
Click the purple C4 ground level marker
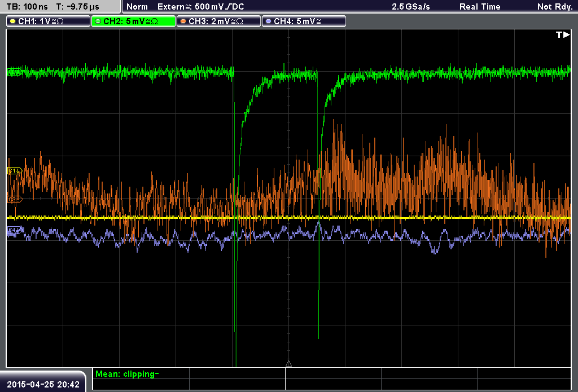tap(14, 230)
